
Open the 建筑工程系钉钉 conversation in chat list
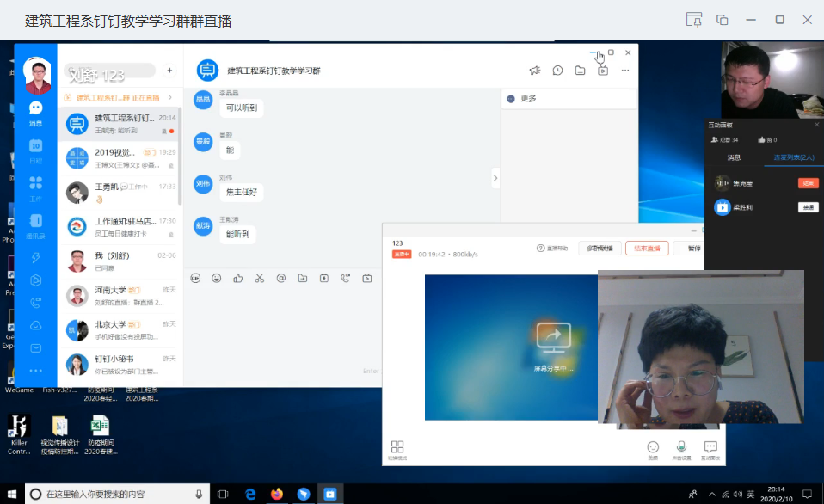coord(120,124)
